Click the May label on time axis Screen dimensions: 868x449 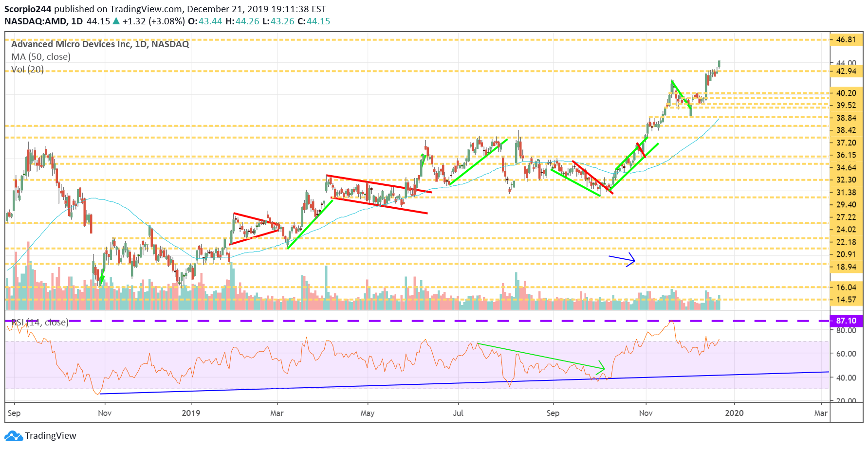pyautogui.click(x=368, y=413)
